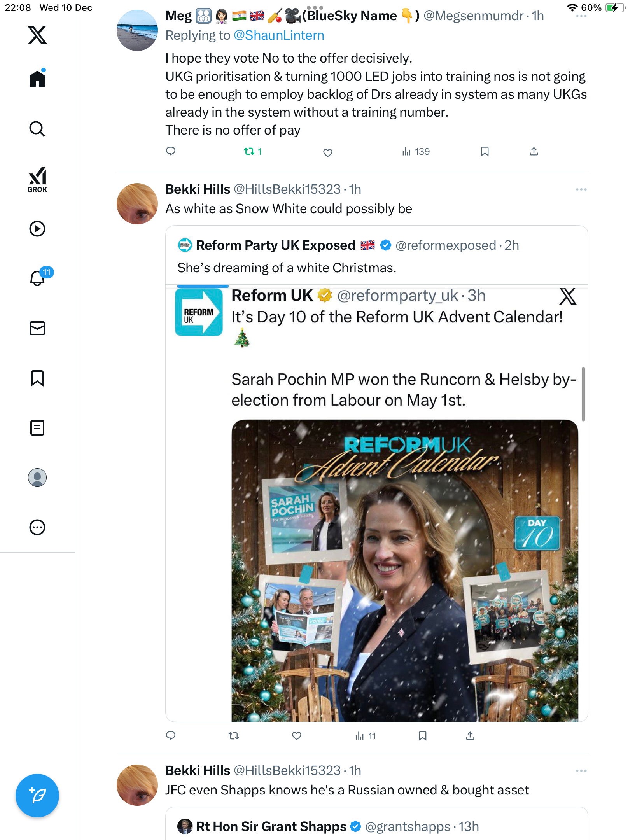
Task: Open the Notifications bell
Action: [x=38, y=278]
